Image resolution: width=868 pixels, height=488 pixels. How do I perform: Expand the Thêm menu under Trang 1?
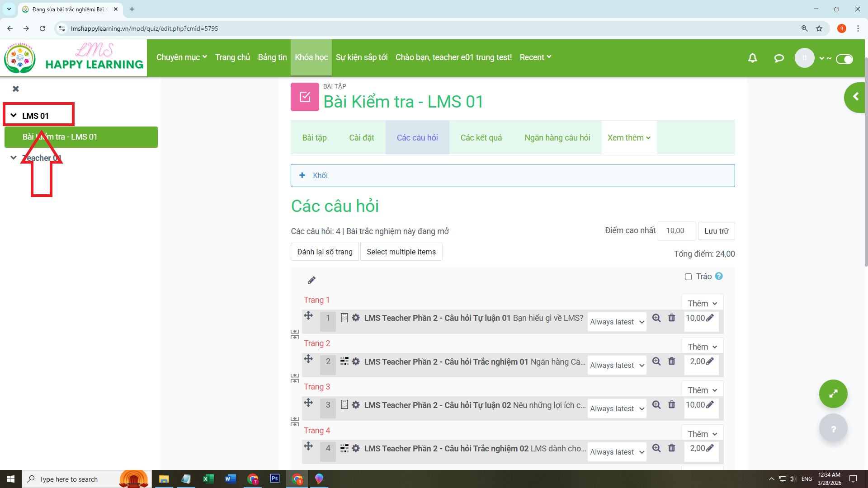702,304
